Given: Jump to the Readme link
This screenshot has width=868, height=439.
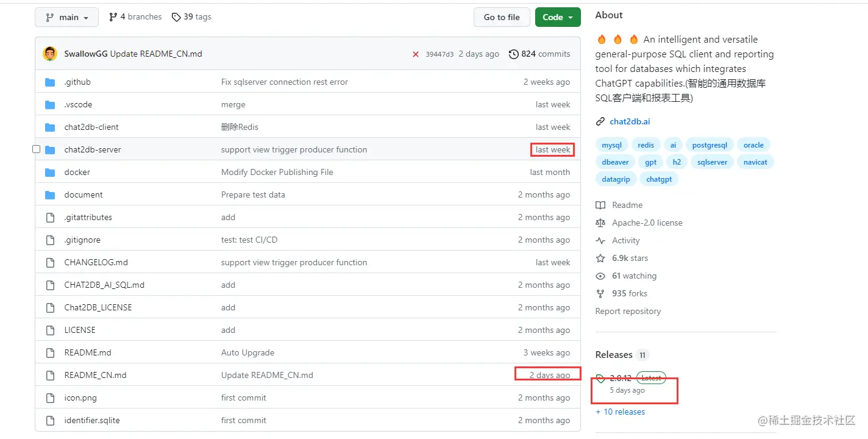Looking at the screenshot, I should click(x=627, y=205).
